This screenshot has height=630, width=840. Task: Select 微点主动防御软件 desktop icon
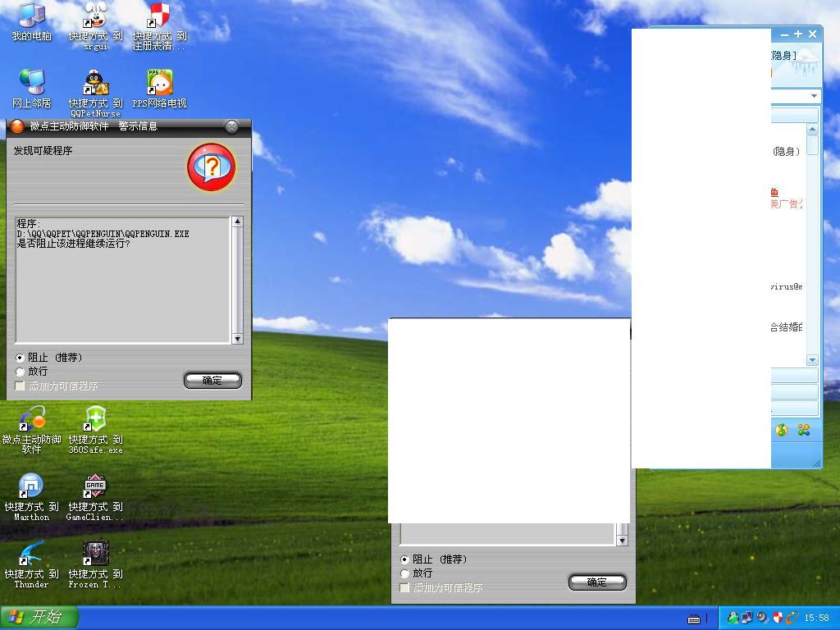pos(32,430)
